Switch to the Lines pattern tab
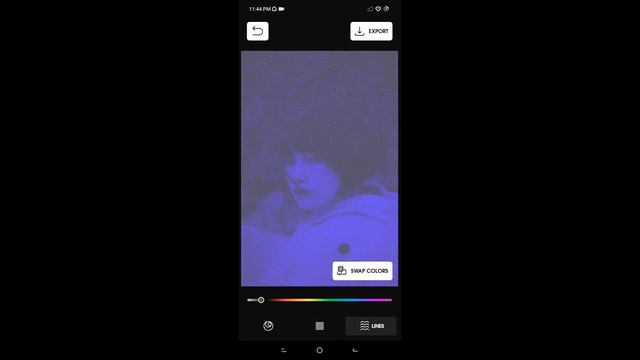This screenshot has width=640, height=360. tap(371, 326)
